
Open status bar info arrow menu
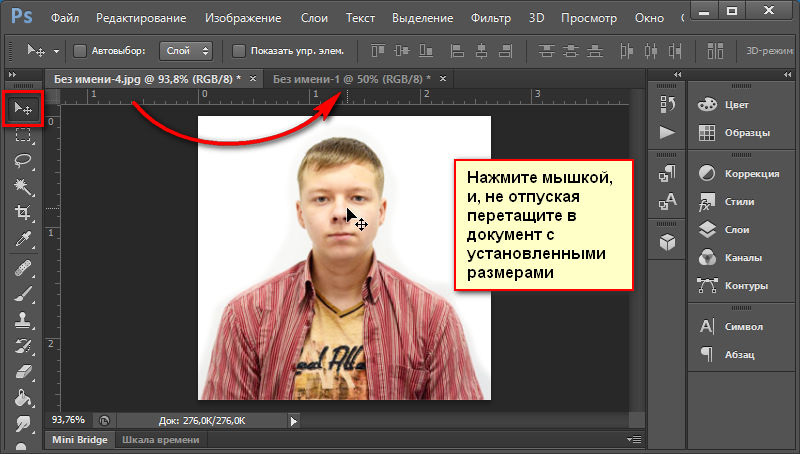pos(293,421)
